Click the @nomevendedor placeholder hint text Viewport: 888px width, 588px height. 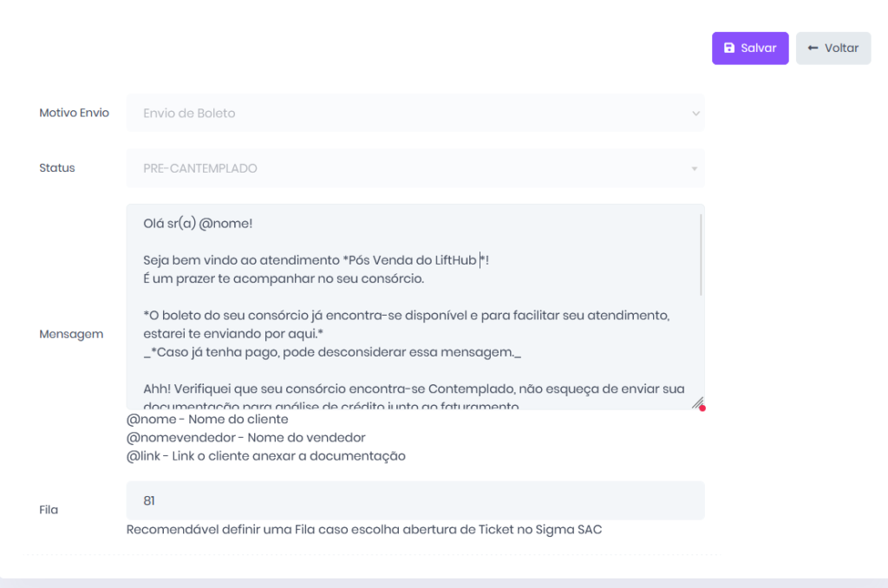pos(245,438)
